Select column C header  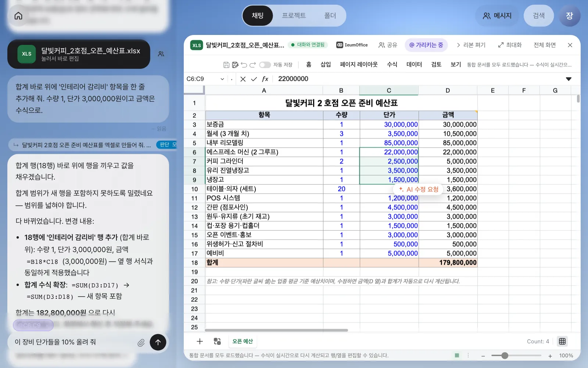(389, 91)
